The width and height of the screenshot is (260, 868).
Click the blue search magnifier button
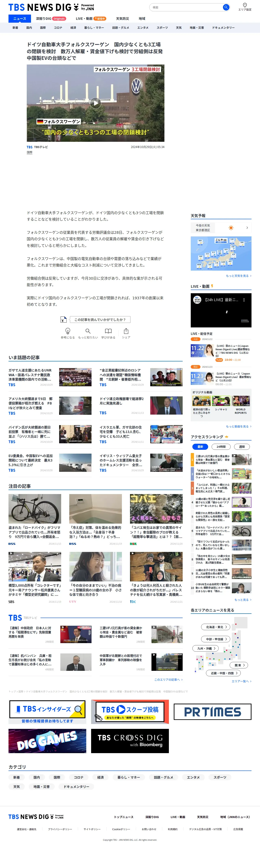[226, 7]
